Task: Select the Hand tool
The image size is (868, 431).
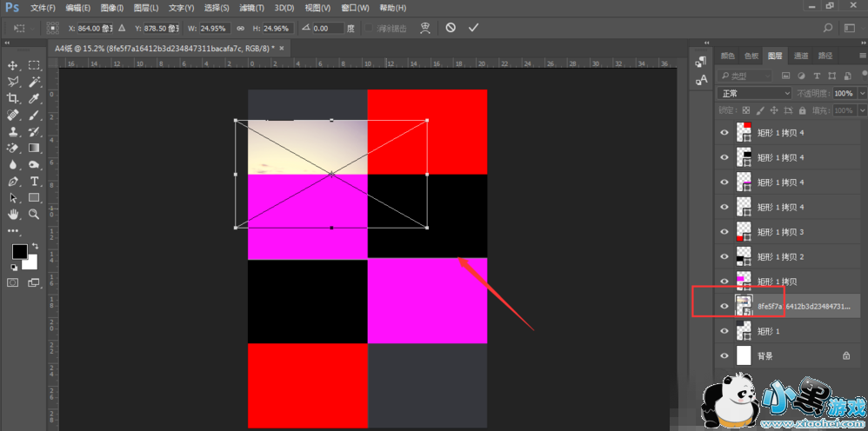Action: [x=13, y=214]
